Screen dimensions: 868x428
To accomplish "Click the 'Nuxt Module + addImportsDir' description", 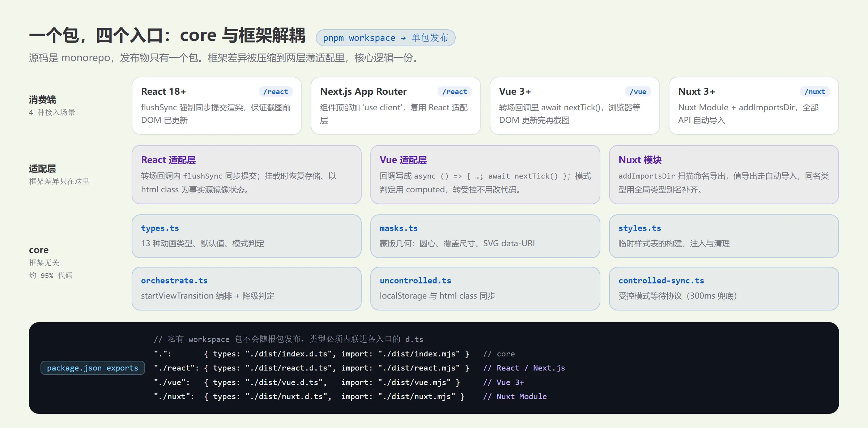I will point(748,114).
